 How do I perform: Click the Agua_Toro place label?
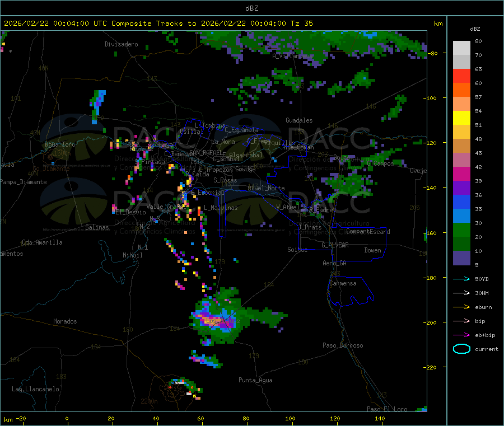click(x=60, y=144)
